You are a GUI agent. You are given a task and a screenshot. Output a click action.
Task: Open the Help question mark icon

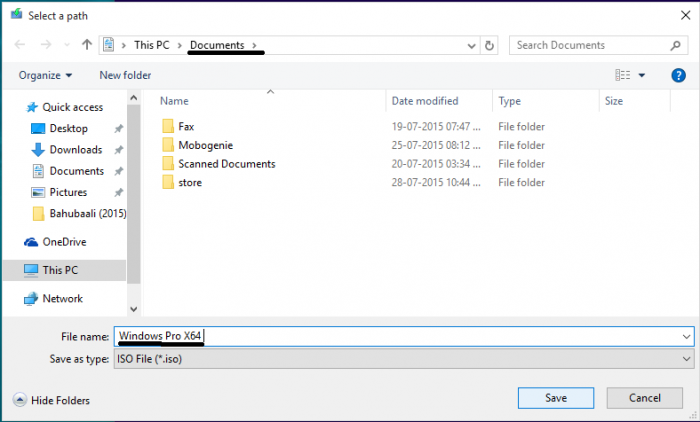point(678,75)
